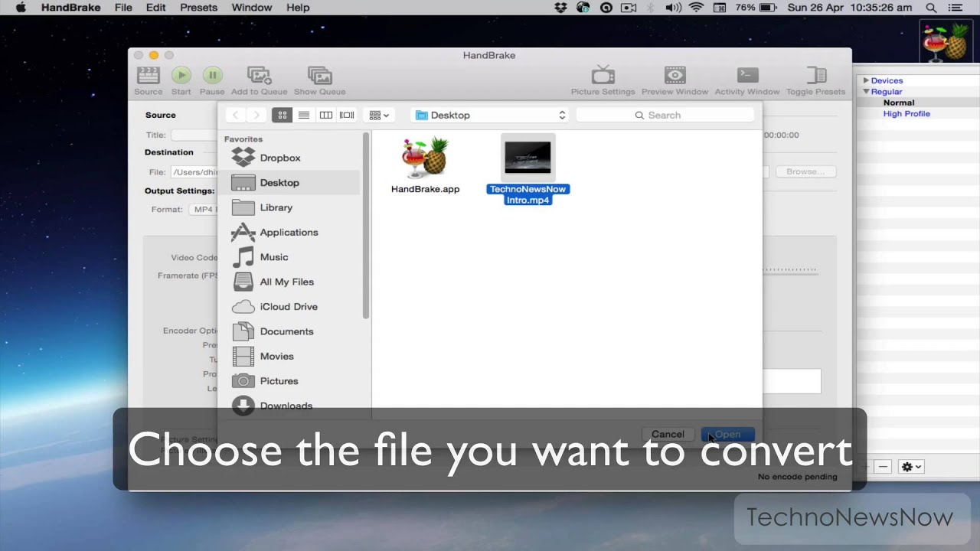Click the Add to Queue icon
The width and height of the screenshot is (980, 551).
tap(260, 75)
